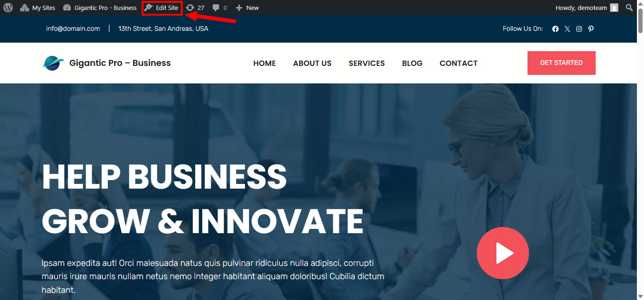Open the SERVICES navigation item

pos(367,63)
